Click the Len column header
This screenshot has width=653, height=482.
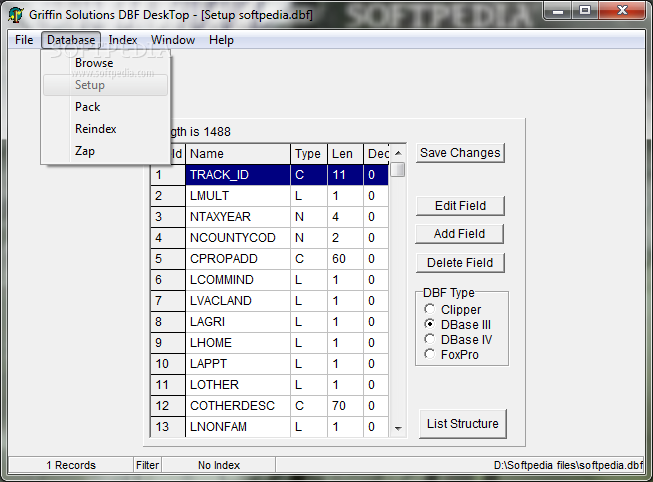345,154
